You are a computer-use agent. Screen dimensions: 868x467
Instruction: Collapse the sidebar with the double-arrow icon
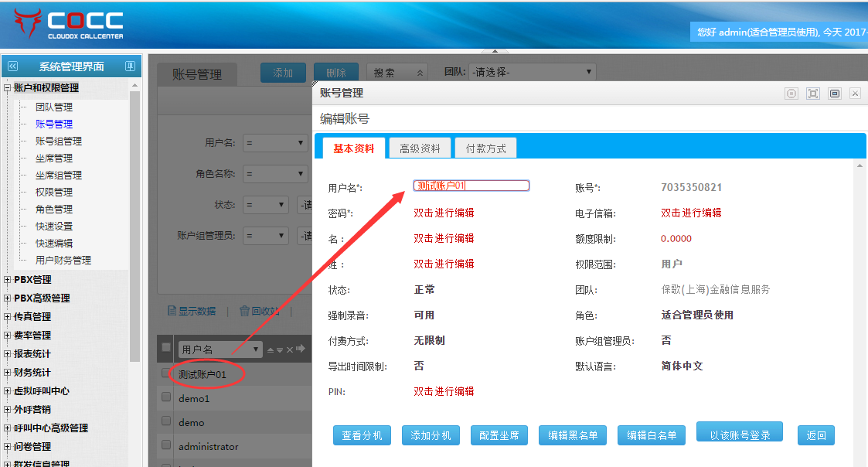[12, 66]
